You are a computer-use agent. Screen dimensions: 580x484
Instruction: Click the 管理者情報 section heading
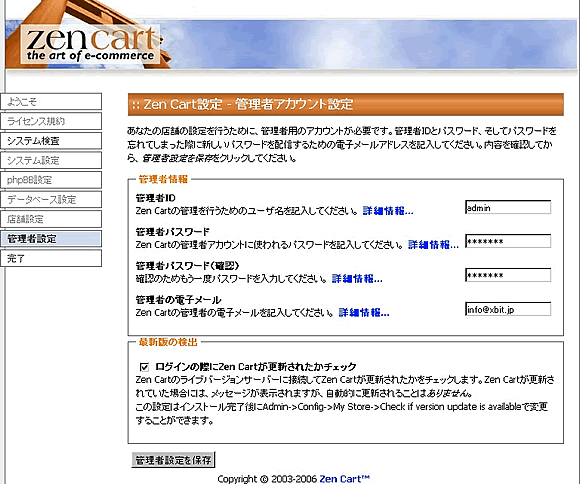[x=163, y=179]
